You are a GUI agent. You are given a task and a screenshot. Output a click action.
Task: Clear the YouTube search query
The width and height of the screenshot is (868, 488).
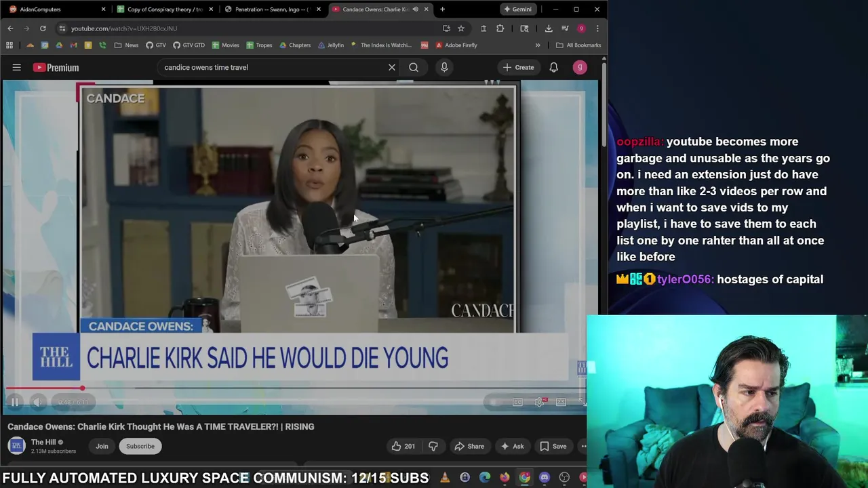click(x=391, y=67)
